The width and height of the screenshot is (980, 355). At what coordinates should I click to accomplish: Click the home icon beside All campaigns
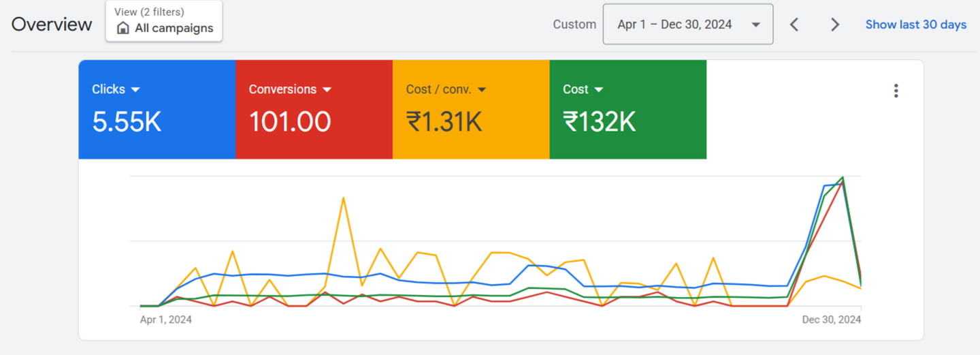(123, 28)
